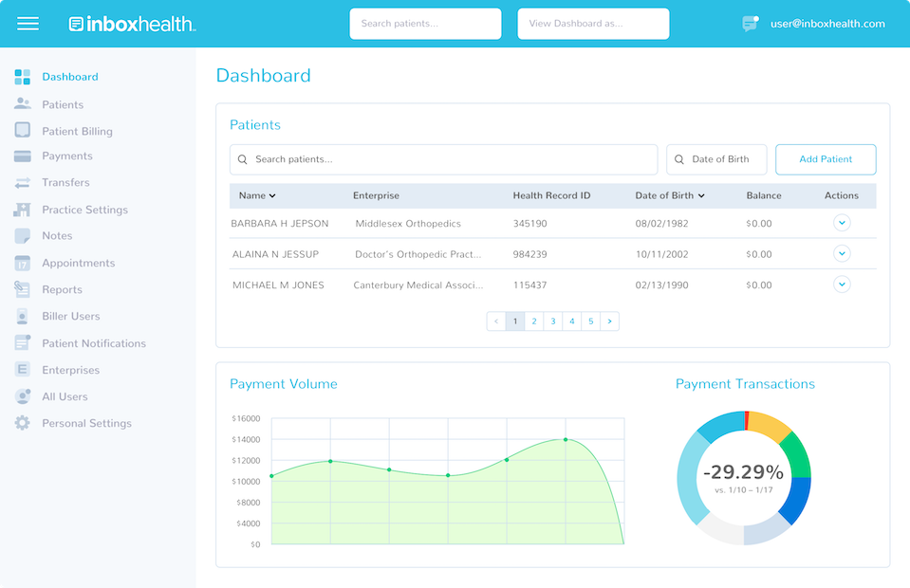
Task: Click health record ID 984239
Action: [529, 254]
